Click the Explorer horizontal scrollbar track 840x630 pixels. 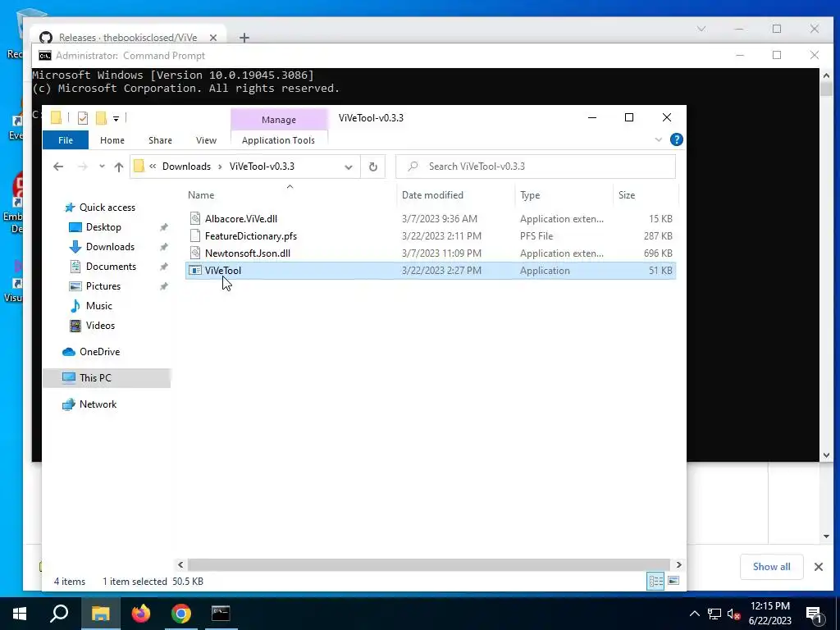tap(429, 564)
